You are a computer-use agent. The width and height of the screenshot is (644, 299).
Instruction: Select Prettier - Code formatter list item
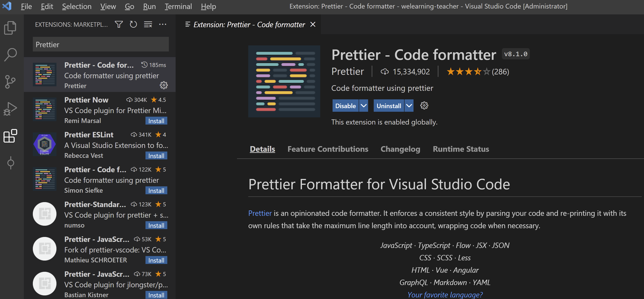click(99, 75)
